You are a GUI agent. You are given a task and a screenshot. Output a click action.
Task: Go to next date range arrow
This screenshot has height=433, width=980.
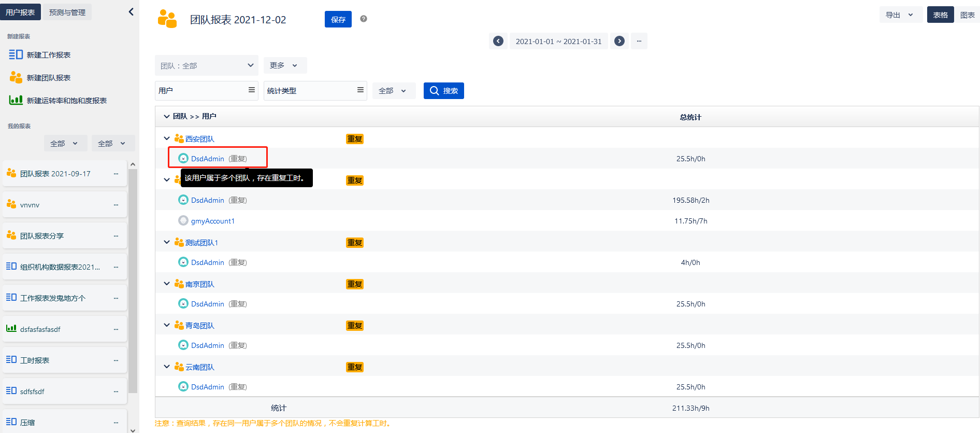point(619,41)
